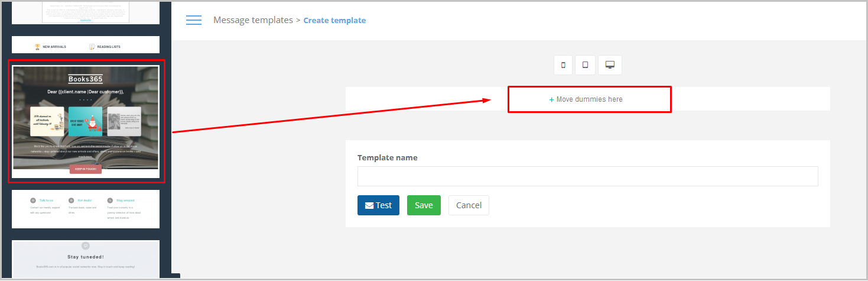The image size is (868, 281).
Task: Select the Stay tuneded! footer dummy block
Action: 86,259
